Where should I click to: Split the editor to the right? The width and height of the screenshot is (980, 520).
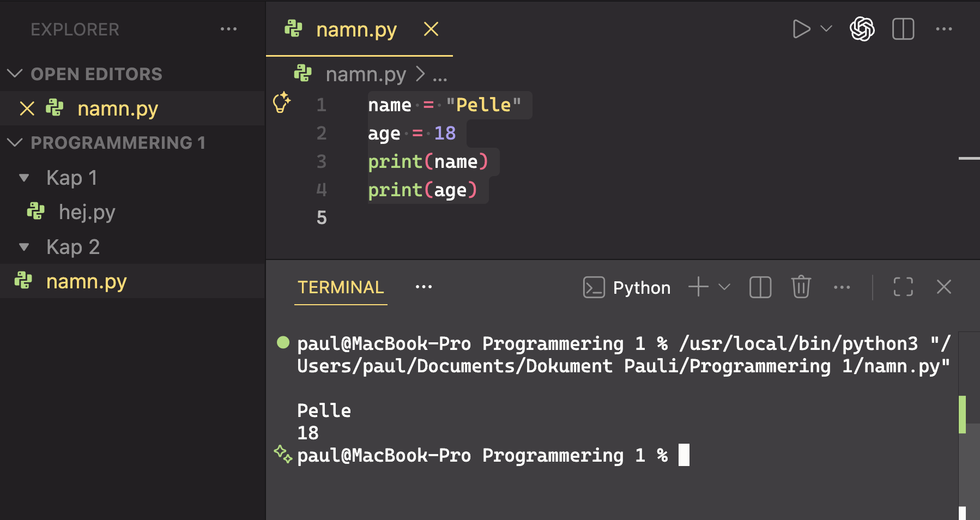coord(903,29)
